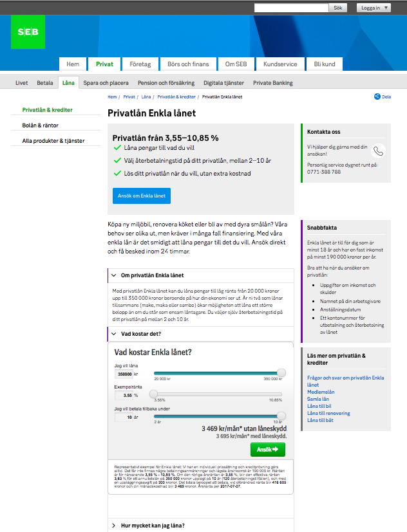Viewport: 407px width, 532px height.
Task: Click the repayment time slider handle
Action: point(281,416)
